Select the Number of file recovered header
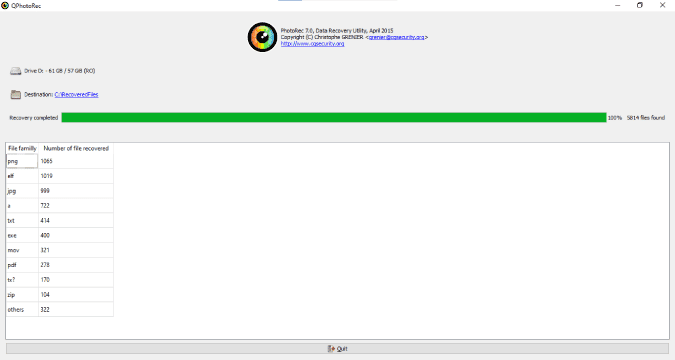The image size is (675, 360). [x=76, y=148]
